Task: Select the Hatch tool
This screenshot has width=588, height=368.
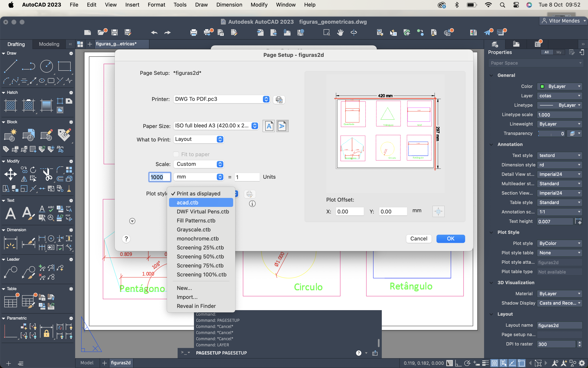Action: [10, 105]
